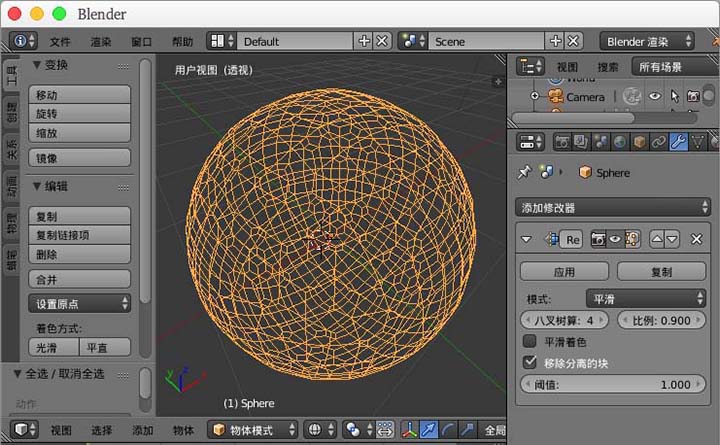Click the modifier 复制 button in properties
This screenshot has height=445, width=720.
661,271
